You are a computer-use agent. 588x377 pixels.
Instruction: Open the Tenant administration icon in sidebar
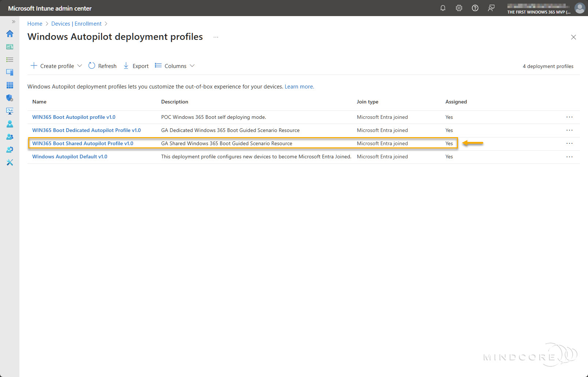click(x=10, y=150)
